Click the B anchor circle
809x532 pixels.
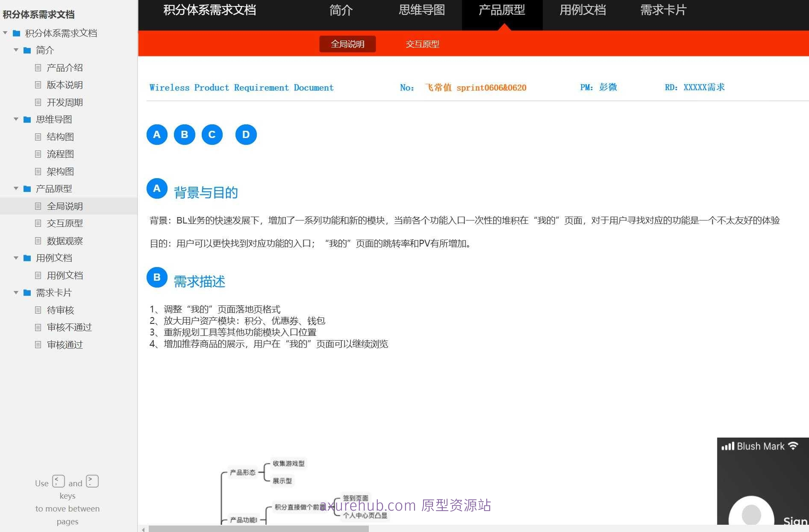pos(184,134)
